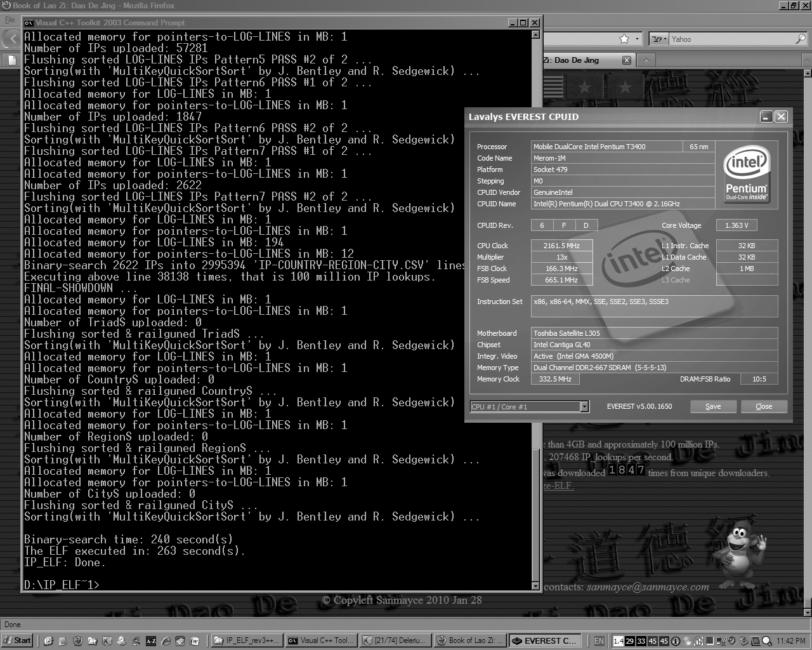Switch to [21/74] Deleriu... taskbar button

(396, 640)
